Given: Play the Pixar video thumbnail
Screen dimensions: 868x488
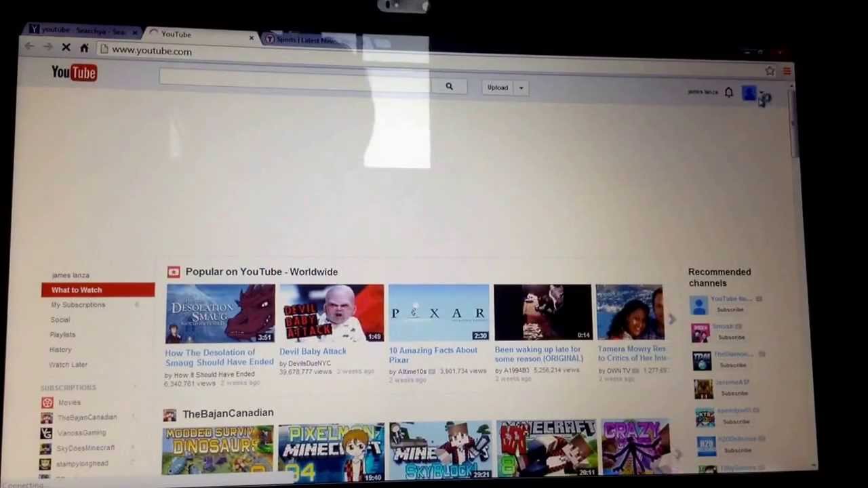Looking at the screenshot, I should (439, 312).
